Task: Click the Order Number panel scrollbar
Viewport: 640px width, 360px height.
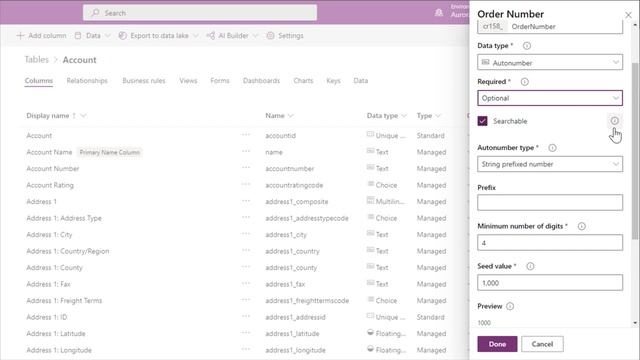Action: click(x=635, y=151)
